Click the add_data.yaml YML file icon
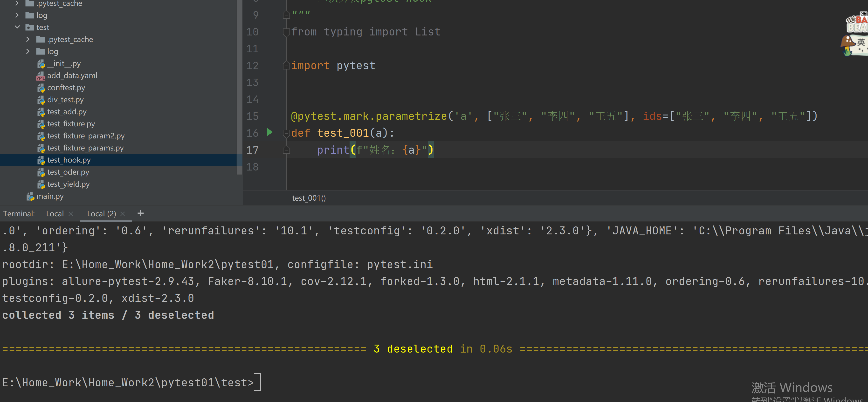Viewport: 868px width, 402px height. [x=41, y=76]
